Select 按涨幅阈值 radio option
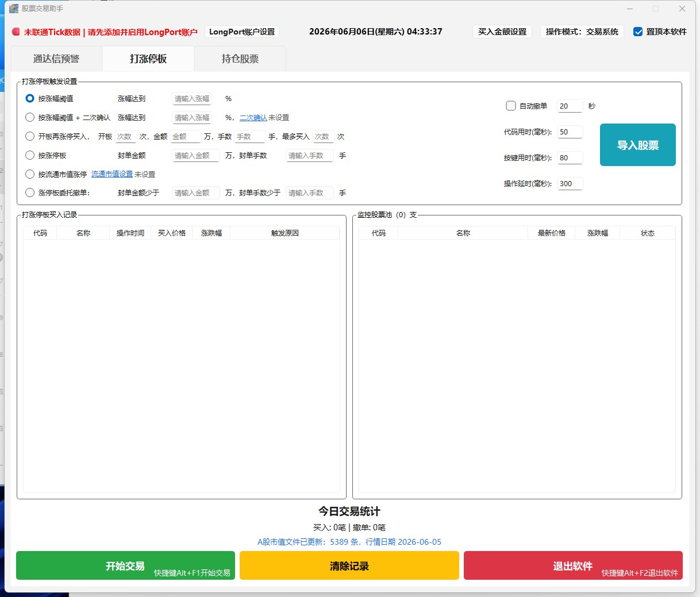The height and width of the screenshot is (597, 700). pyautogui.click(x=30, y=98)
